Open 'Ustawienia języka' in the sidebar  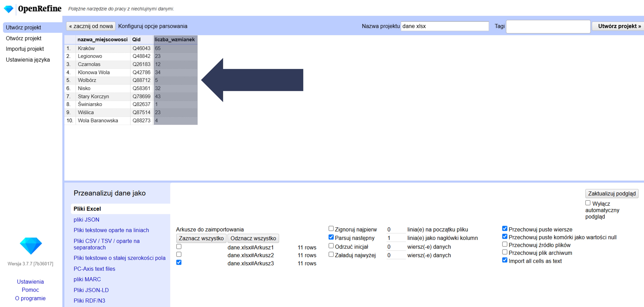tap(28, 60)
